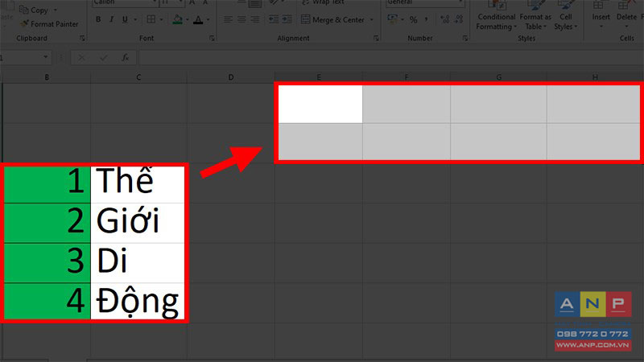Open Format as Table menu
Viewport: 644px width, 362px height.
coord(535,16)
